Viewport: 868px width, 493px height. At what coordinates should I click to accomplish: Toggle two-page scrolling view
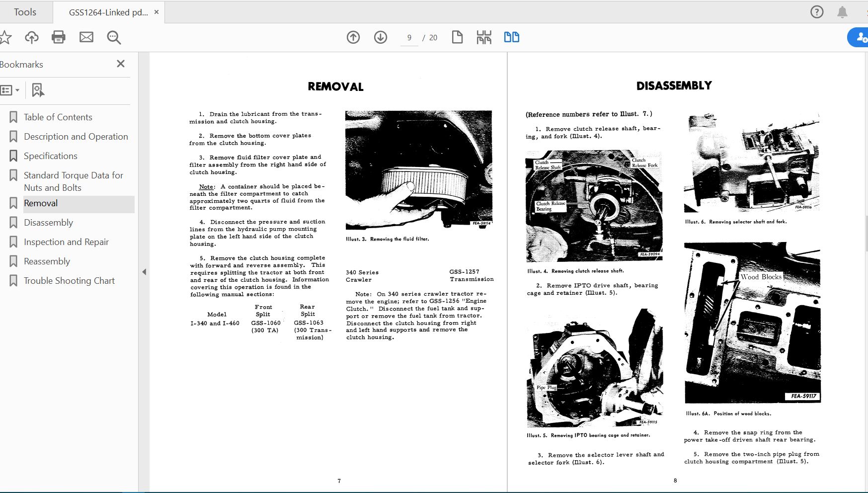click(x=511, y=37)
